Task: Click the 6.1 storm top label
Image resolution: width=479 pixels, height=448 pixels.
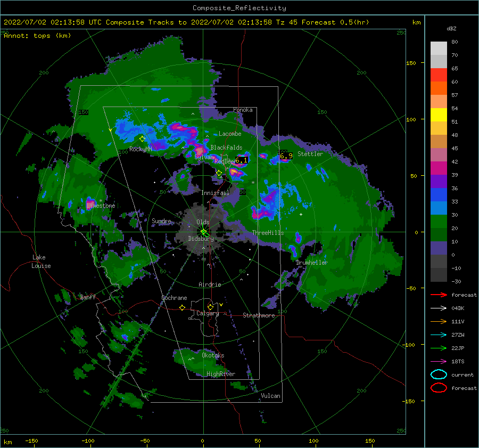Action: 241,160
